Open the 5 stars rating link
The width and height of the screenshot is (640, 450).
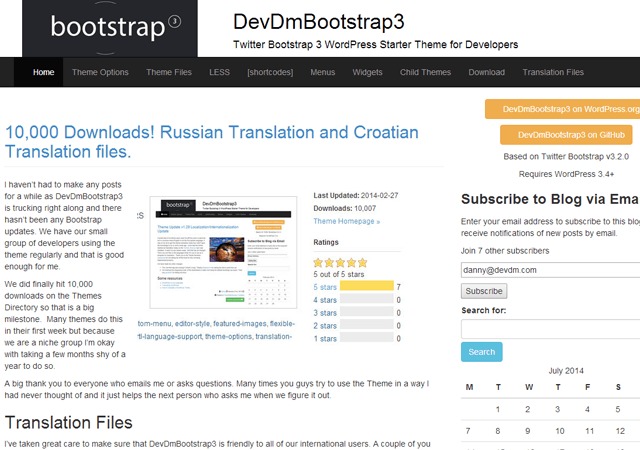click(325, 287)
